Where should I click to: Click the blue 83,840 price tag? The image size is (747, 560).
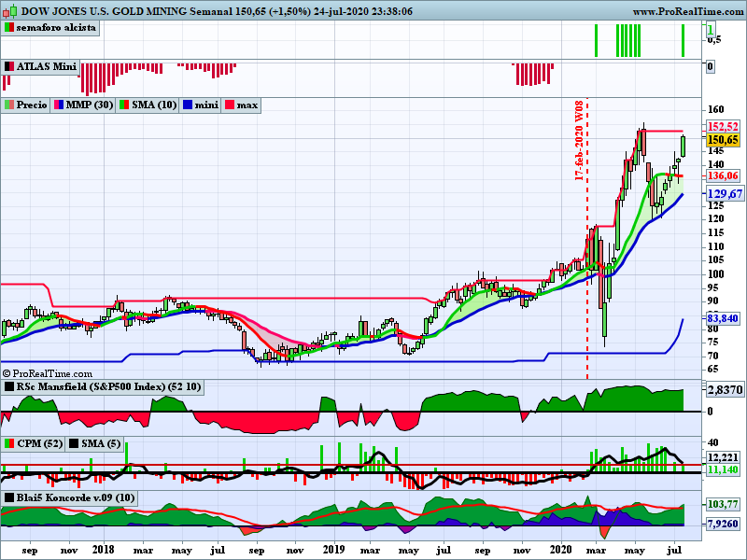tap(722, 318)
